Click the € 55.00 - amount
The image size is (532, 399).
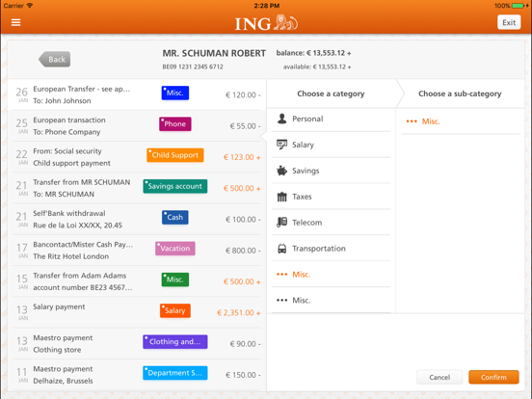click(x=246, y=126)
